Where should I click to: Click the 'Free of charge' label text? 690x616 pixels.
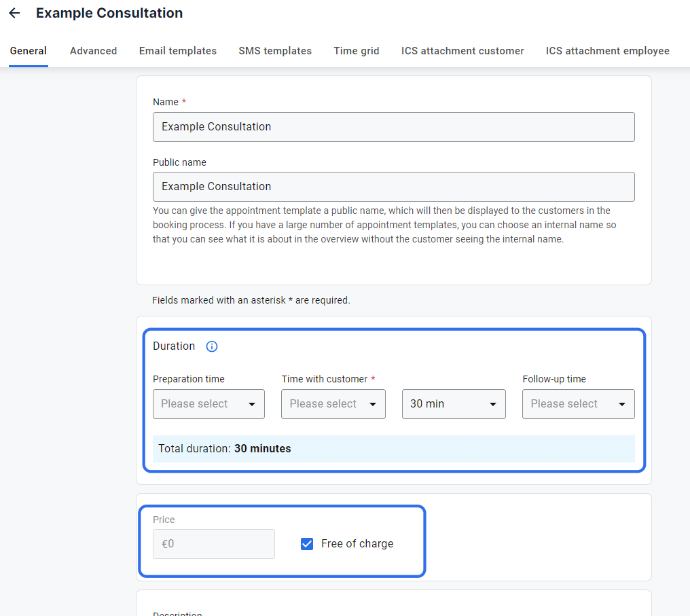point(357,544)
